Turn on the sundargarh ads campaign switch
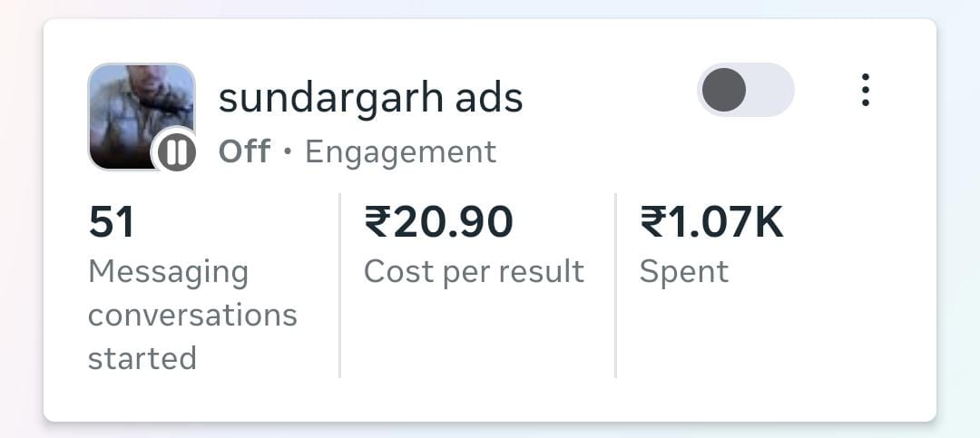 tap(746, 90)
